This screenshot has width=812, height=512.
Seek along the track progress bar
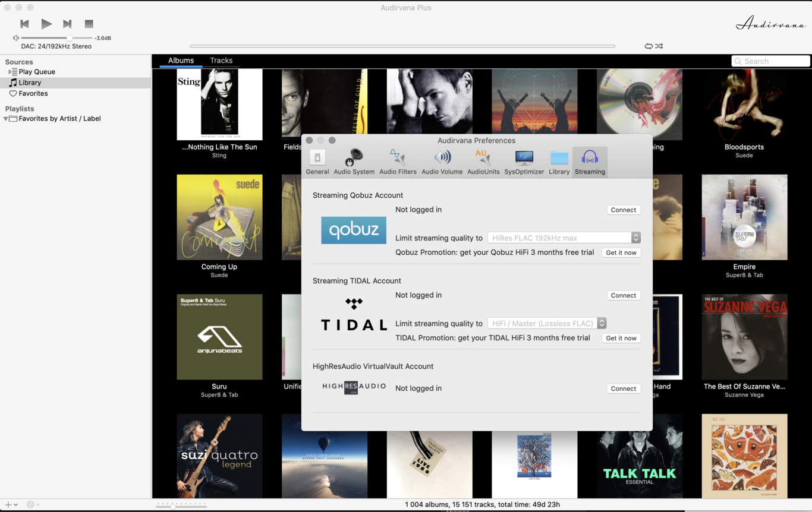(x=402, y=46)
